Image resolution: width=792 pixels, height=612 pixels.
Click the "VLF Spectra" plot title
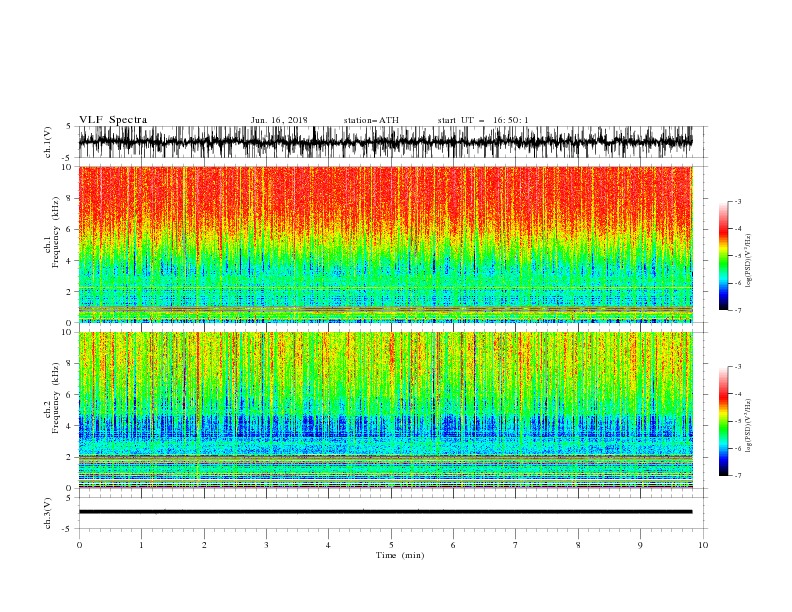click(x=113, y=120)
